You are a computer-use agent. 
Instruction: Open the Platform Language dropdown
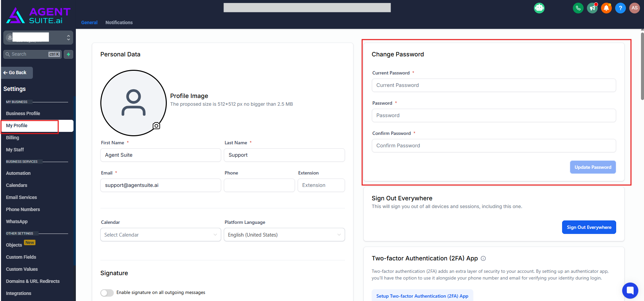click(284, 235)
